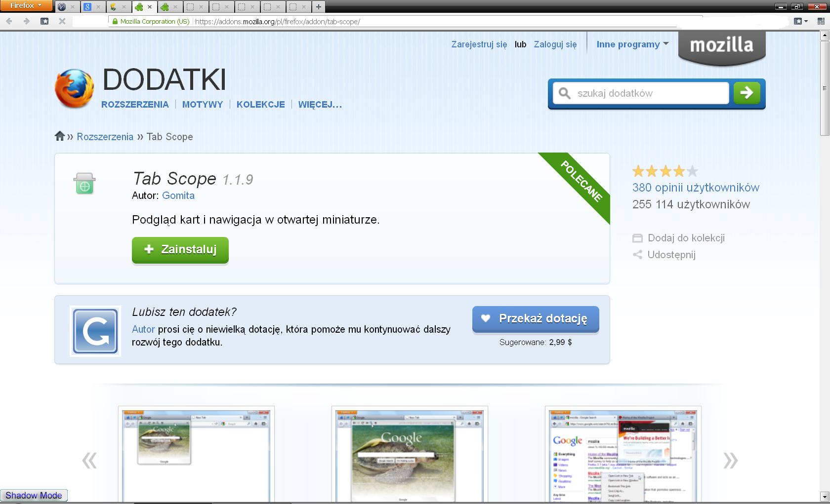This screenshot has height=504, width=830.
Task: Click the green padlock site identity icon
Action: [x=115, y=22]
